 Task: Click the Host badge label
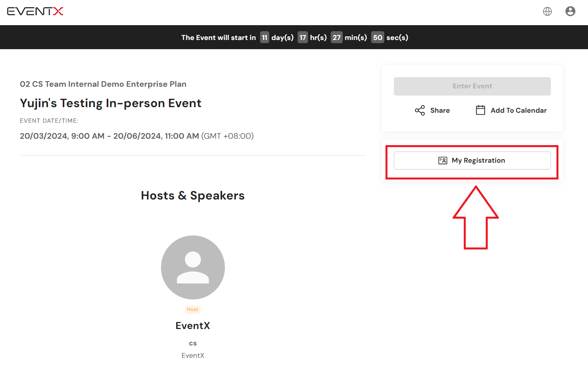point(193,309)
